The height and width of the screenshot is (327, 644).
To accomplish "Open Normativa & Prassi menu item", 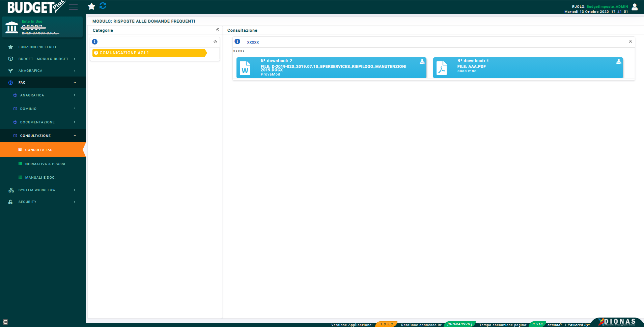I will 43,164.
